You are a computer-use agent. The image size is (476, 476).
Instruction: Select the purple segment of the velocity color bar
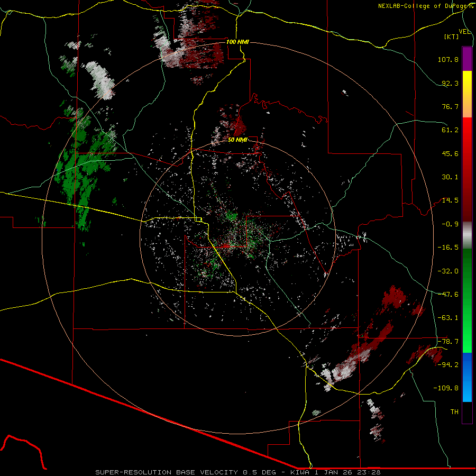point(467,59)
